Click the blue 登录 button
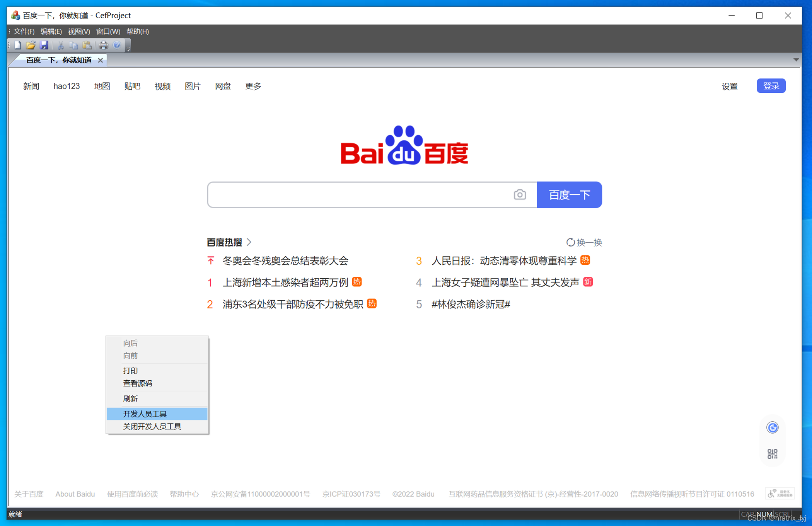 [771, 85]
